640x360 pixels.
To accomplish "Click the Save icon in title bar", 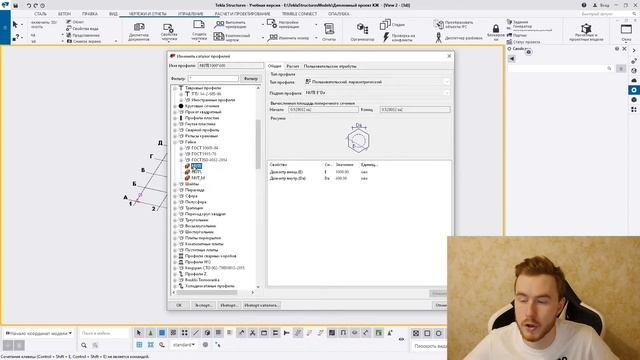I will (x=16, y=6).
